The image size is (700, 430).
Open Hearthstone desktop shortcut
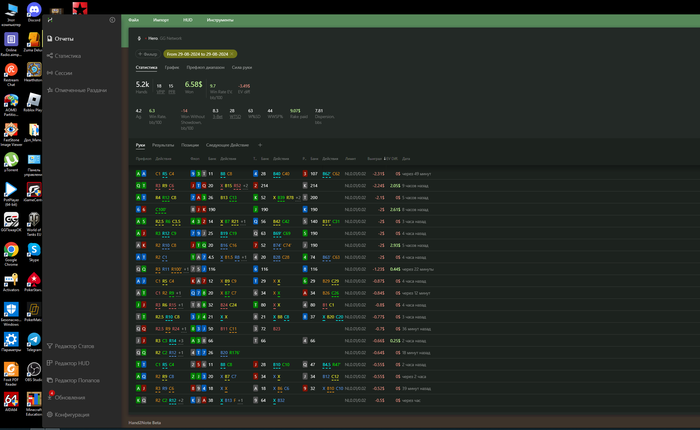pos(34,72)
